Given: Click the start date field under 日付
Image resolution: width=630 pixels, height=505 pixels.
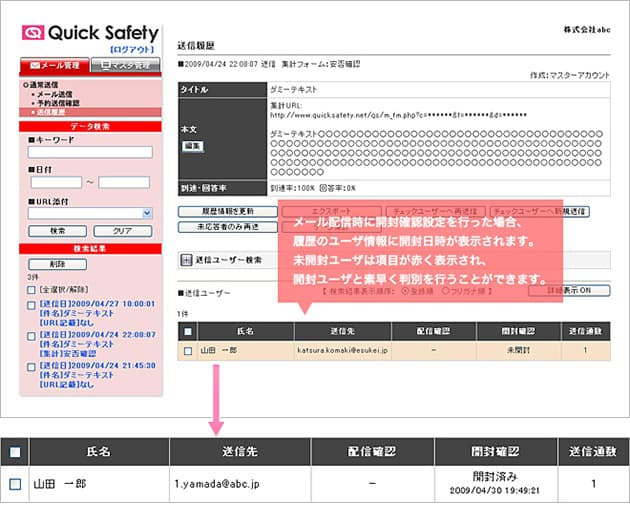Looking at the screenshot, I should (x=54, y=182).
